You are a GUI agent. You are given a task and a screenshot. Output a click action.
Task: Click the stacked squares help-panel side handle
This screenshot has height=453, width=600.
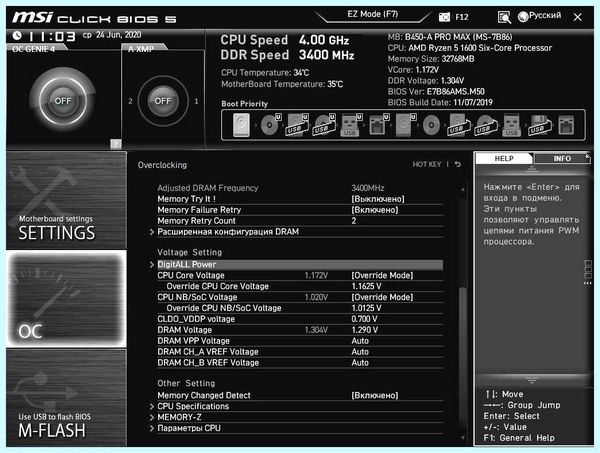pyautogui.click(x=588, y=272)
